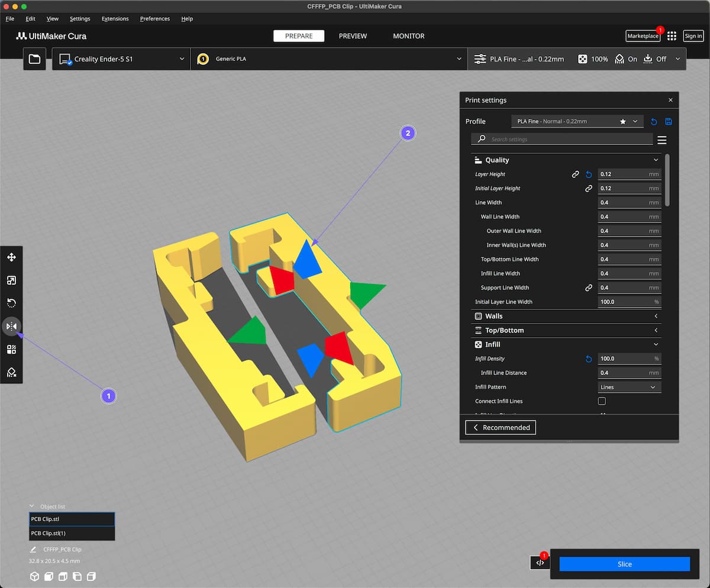Select the PREPARE stage tab
This screenshot has width=710, height=588.
[299, 36]
